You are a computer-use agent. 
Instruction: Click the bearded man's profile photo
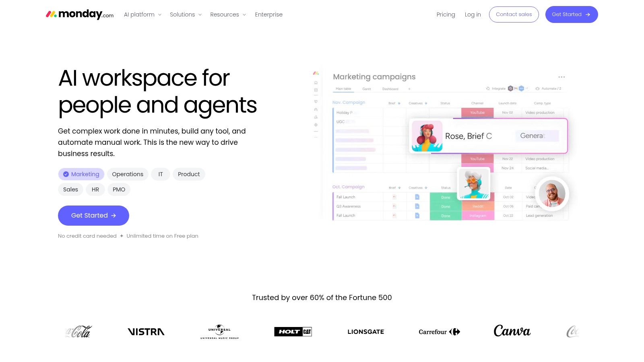click(552, 194)
